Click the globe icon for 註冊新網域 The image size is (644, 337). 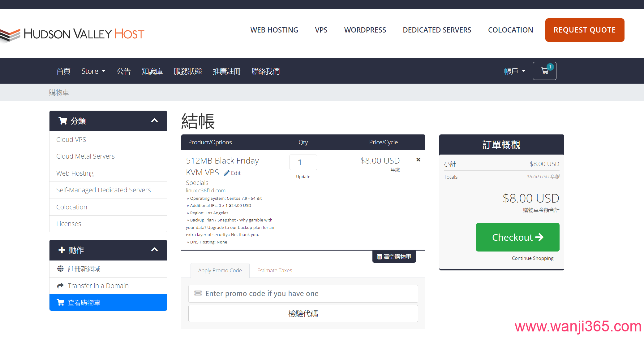click(60, 269)
